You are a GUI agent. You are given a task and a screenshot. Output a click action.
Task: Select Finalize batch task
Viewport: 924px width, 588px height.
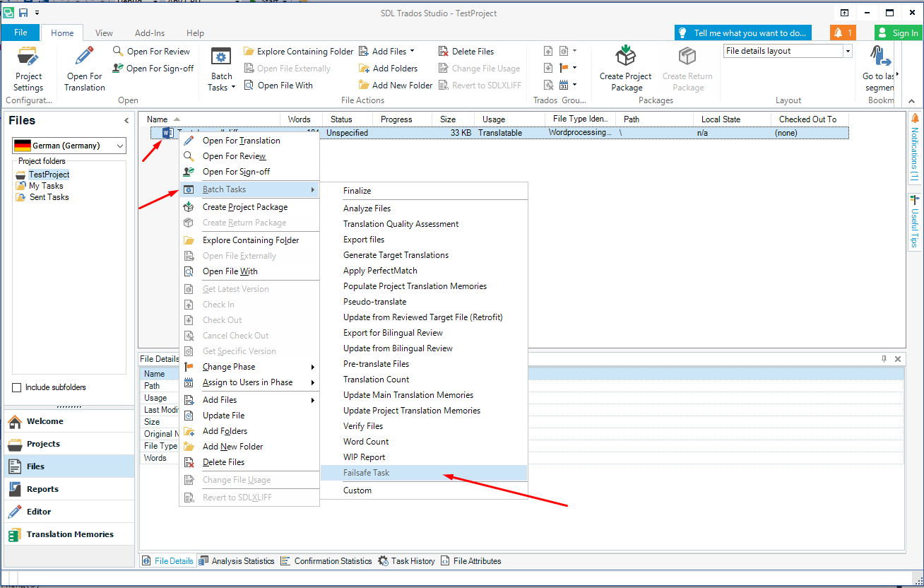click(x=424, y=191)
